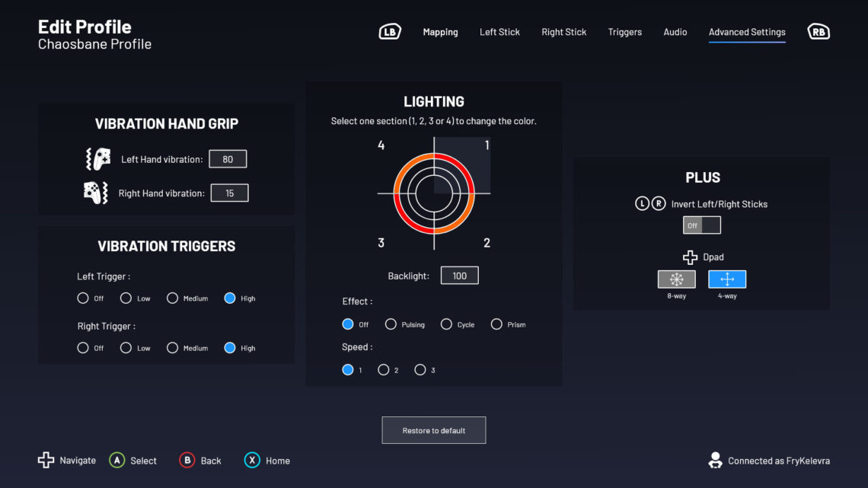Edit the Backlight value 100
This screenshot has width=868, height=488.
pyautogui.click(x=459, y=276)
